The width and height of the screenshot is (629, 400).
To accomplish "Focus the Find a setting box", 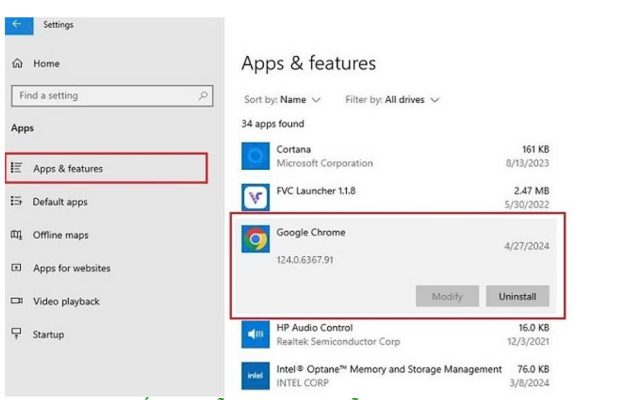I will point(112,95).
